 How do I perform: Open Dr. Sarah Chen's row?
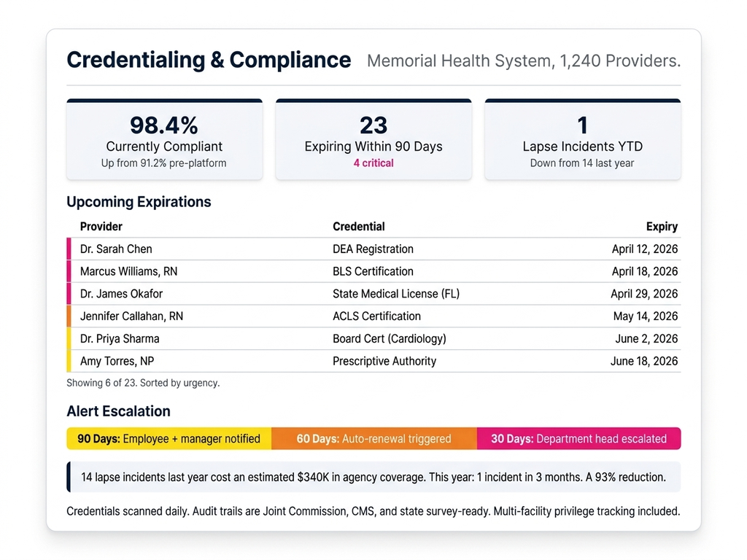tap(372, 249)
